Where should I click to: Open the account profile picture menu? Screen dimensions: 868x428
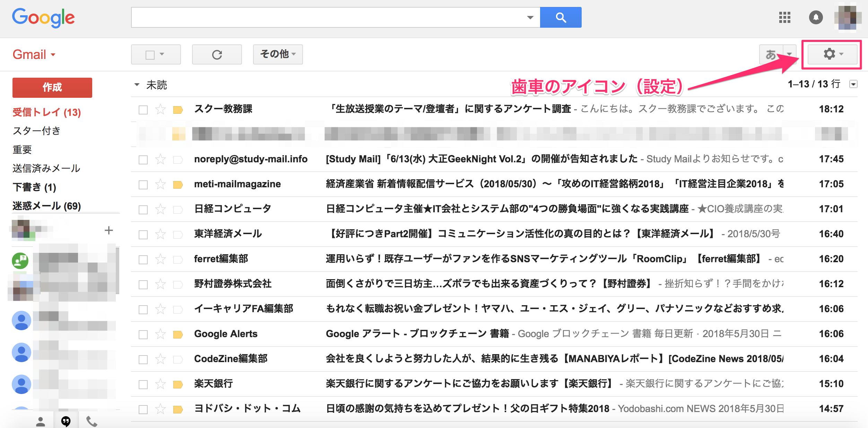click(848, 17)
